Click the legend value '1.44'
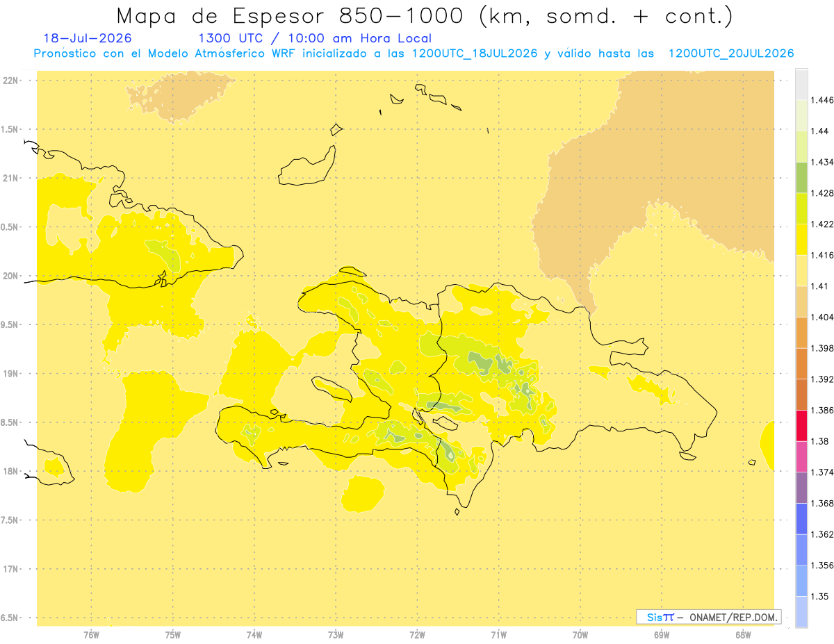The width and height of the screenshot is (834, 644). [820, 131]
